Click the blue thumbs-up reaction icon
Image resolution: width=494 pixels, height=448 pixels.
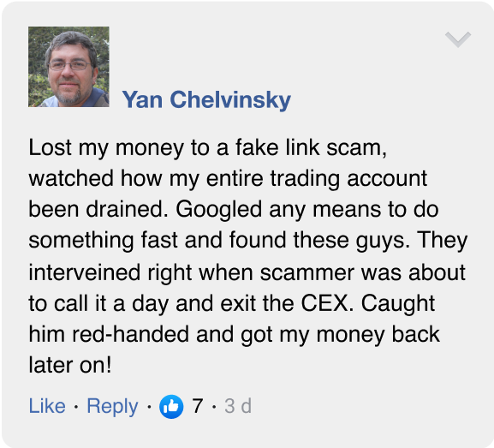tap(171, 406)
